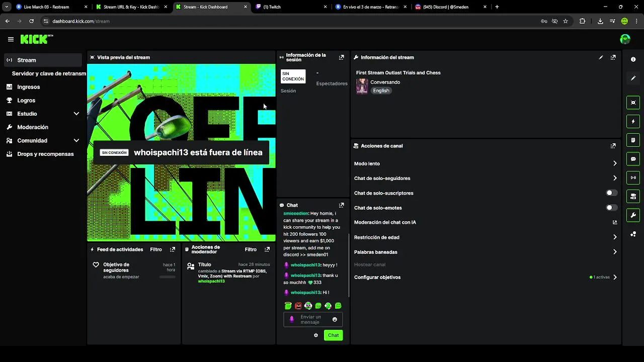Edit stream info with the pencil icon

[601, 57]
